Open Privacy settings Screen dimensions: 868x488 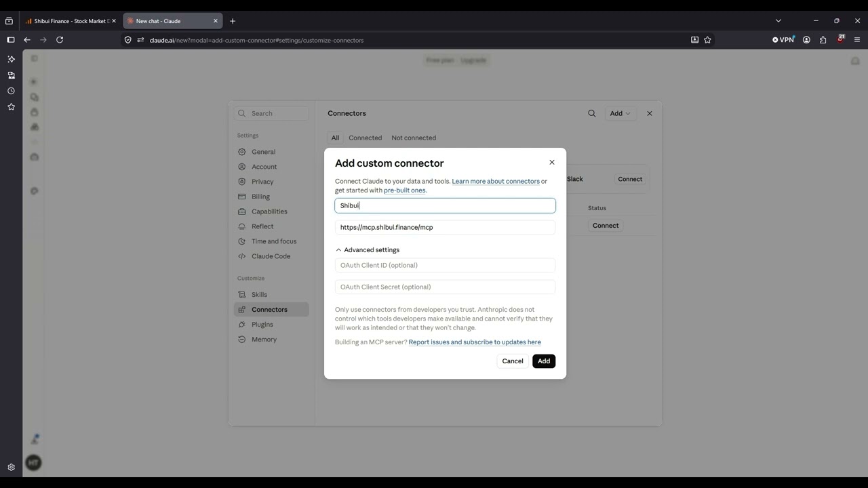point(271,182)
